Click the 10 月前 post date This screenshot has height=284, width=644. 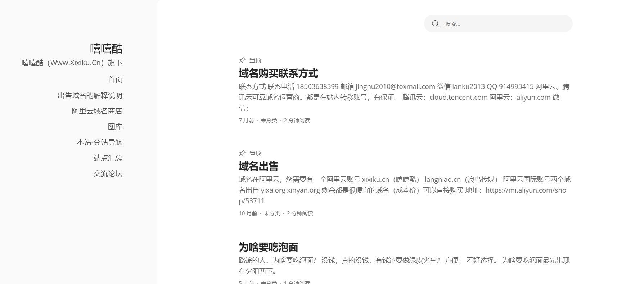point(248,213)
